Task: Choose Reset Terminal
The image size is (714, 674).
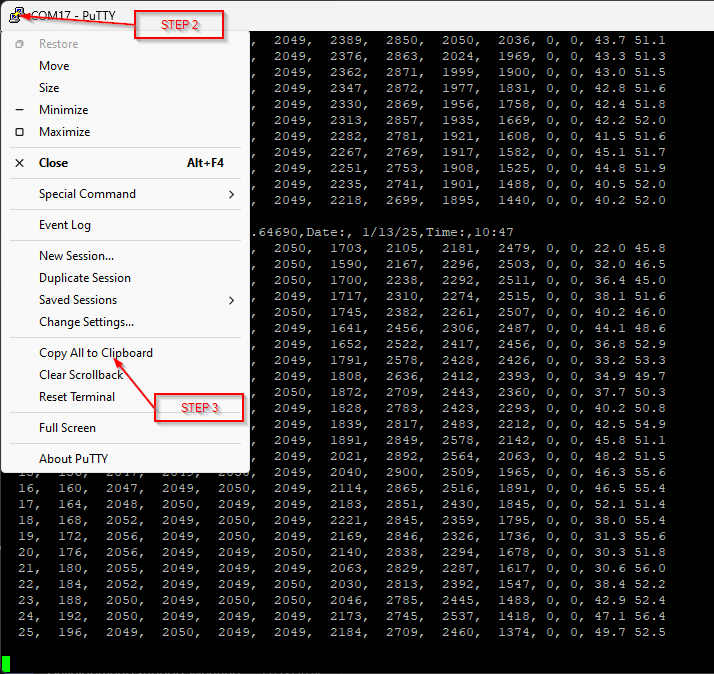Action: [x=77, y=397]
